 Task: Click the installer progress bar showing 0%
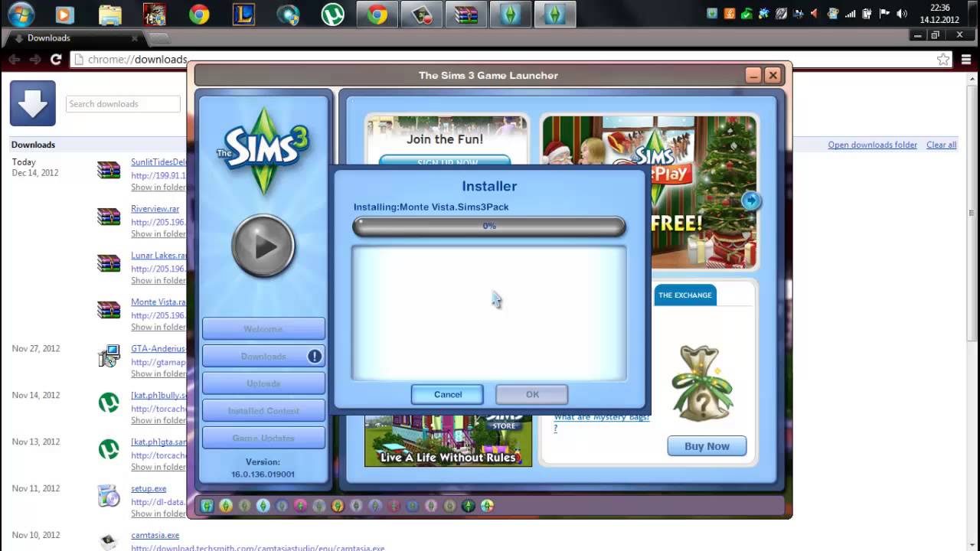tap(489, 226)
